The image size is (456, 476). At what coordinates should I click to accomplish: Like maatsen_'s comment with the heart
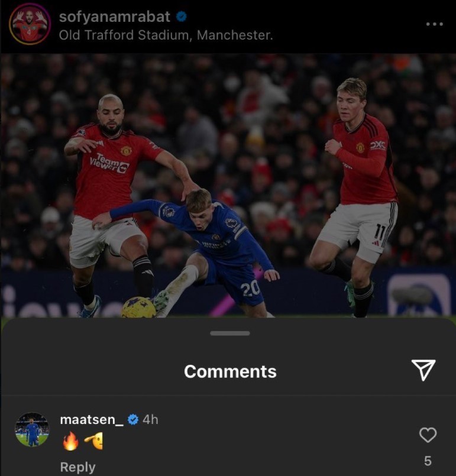pos(428,435)
